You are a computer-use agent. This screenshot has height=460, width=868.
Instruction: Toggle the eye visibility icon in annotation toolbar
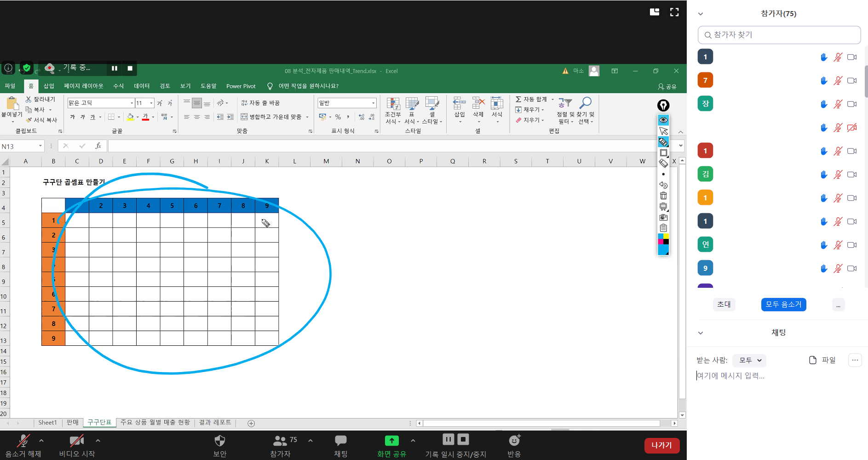coord(663,120)
